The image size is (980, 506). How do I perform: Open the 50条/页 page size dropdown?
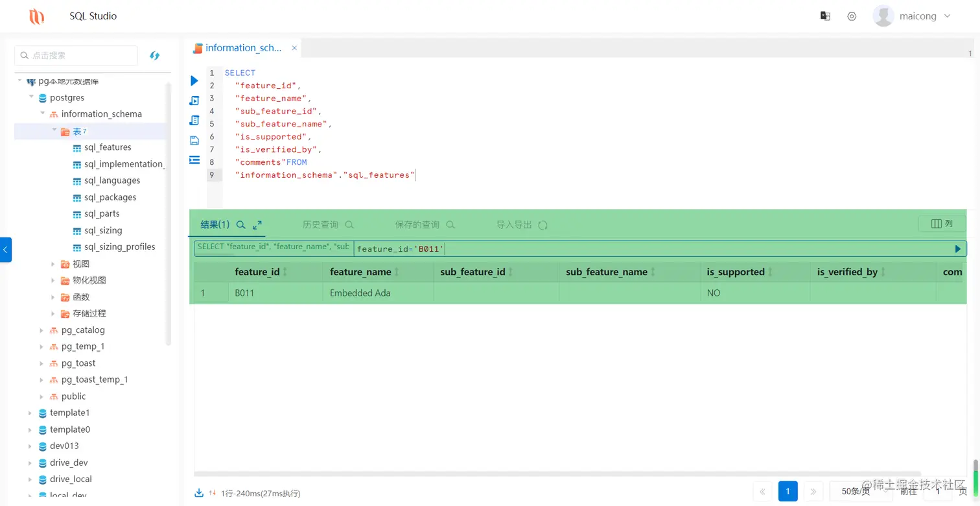click(x=856, y=491)
